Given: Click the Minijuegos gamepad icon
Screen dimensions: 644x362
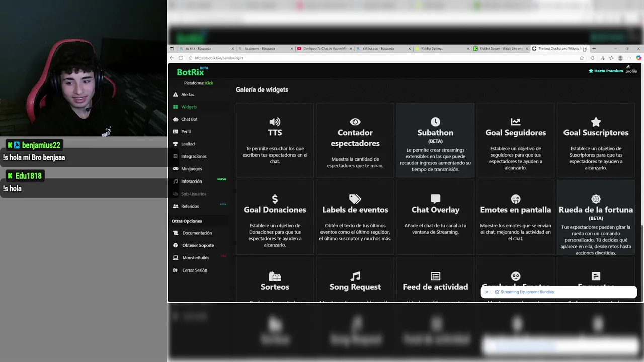Looking at the screenshot, I should [175, 169].
